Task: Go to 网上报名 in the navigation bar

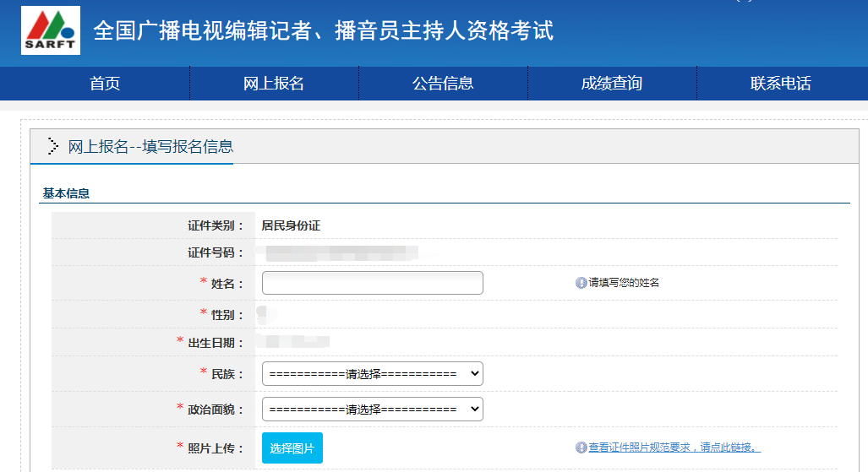Action: [274, 84]
